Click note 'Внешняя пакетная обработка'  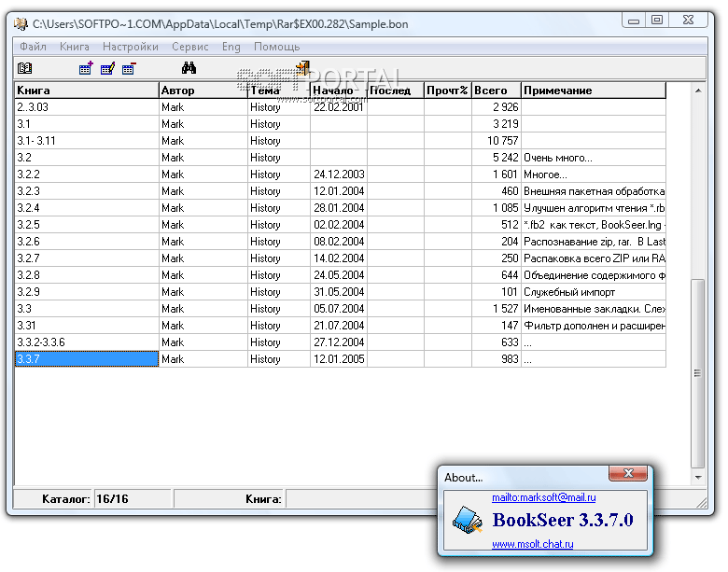595,191
